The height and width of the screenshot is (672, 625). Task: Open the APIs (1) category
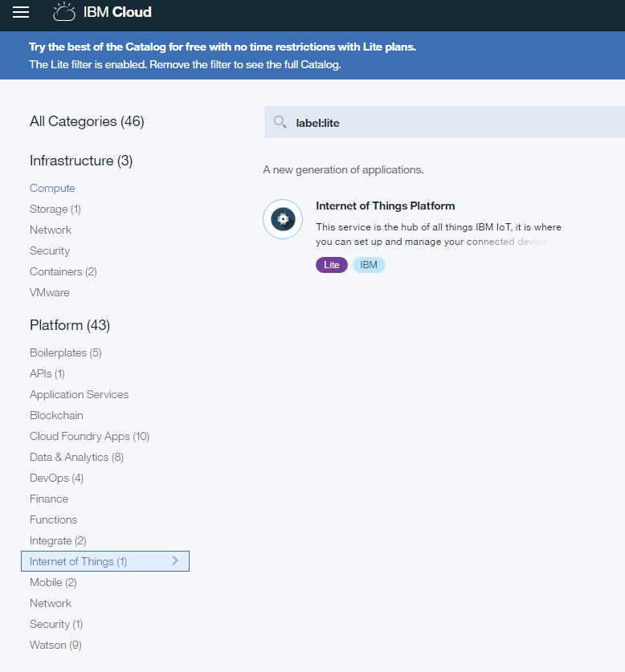click(x=47, y=373)
